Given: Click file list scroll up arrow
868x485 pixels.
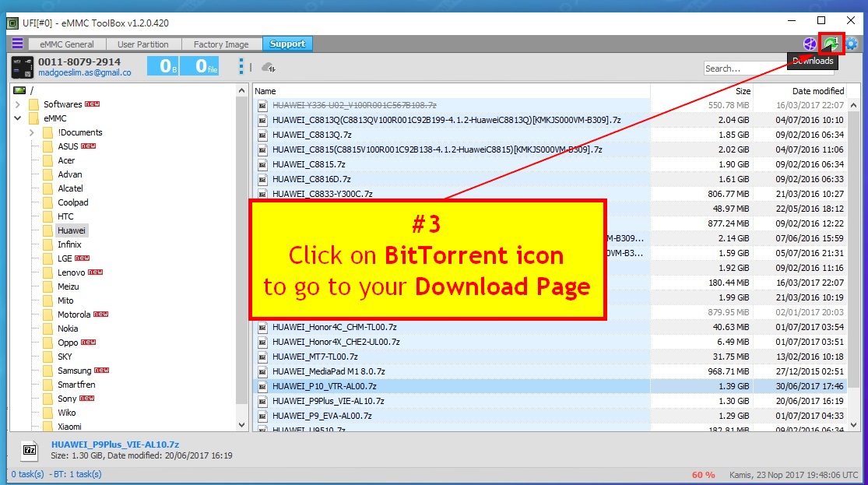Looking at the screenshot, I should point(854,105).
